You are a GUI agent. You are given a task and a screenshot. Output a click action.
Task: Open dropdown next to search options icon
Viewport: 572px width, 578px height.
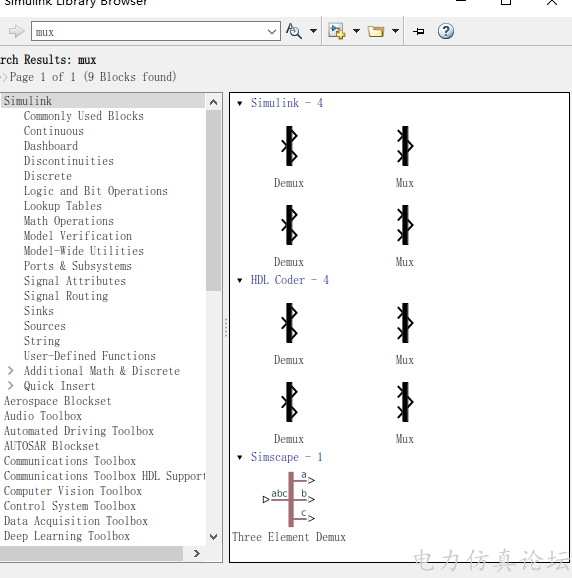click(313, 31)
